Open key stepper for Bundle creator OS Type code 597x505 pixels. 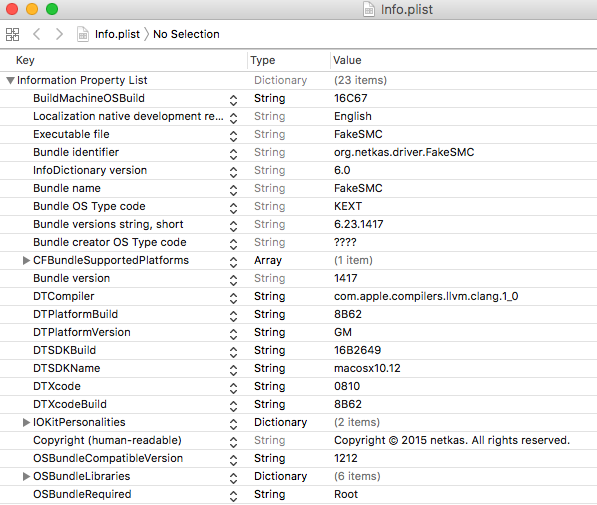(233, 244)
